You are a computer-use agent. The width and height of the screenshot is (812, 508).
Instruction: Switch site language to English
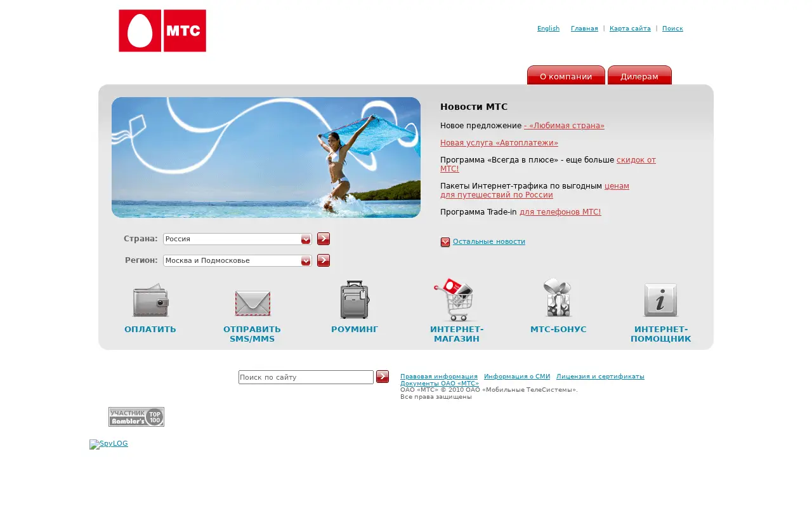pyautogui.click(x=548, y=29)
